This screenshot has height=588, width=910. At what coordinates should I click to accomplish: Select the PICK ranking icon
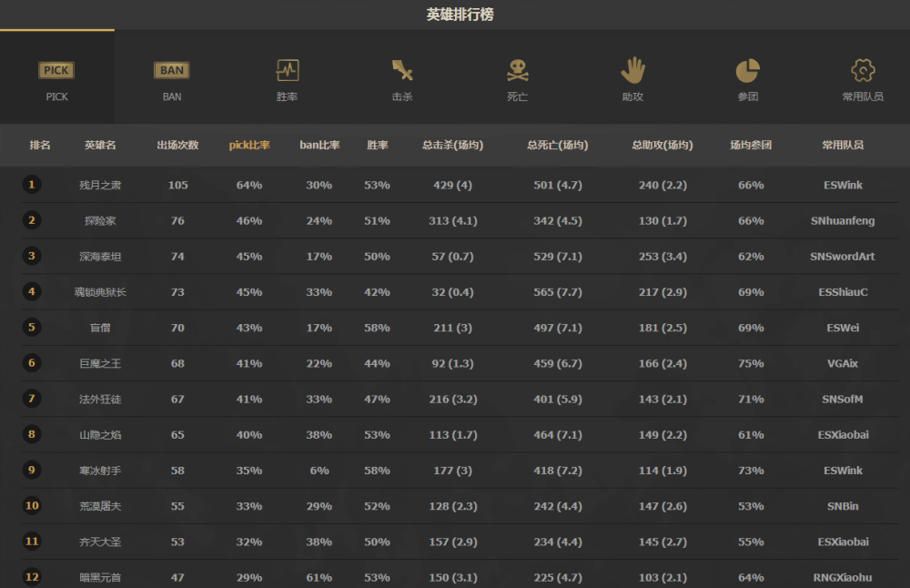(56, 70)
